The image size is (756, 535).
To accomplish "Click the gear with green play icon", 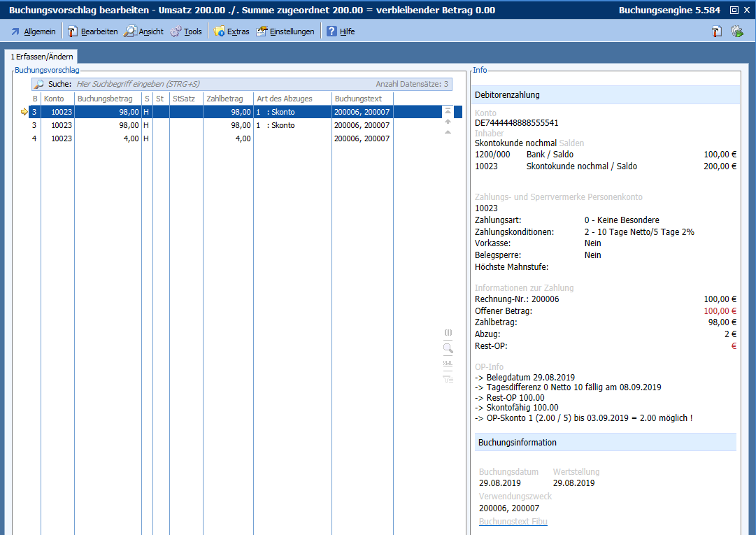I will point(736,31).
